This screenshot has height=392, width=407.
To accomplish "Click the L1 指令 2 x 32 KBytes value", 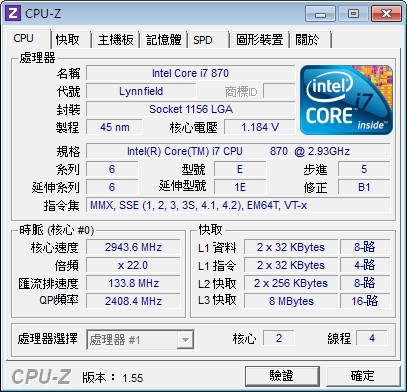I will (291, 265).
